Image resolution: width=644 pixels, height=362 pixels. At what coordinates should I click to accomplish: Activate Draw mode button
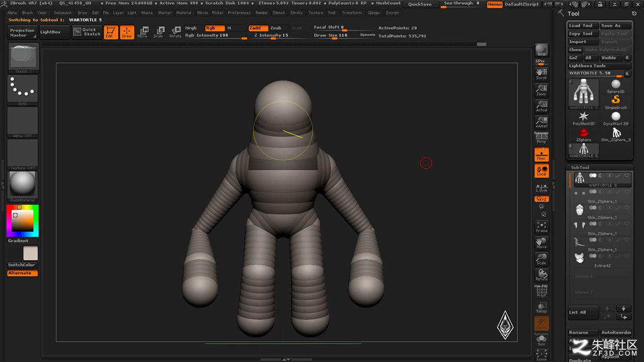(127, 32)
